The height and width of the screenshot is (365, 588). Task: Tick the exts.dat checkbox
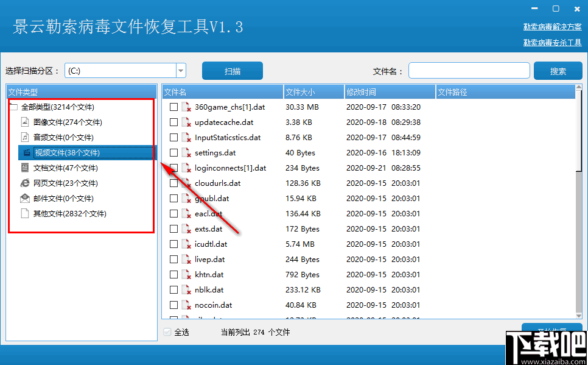coord(173,229)
